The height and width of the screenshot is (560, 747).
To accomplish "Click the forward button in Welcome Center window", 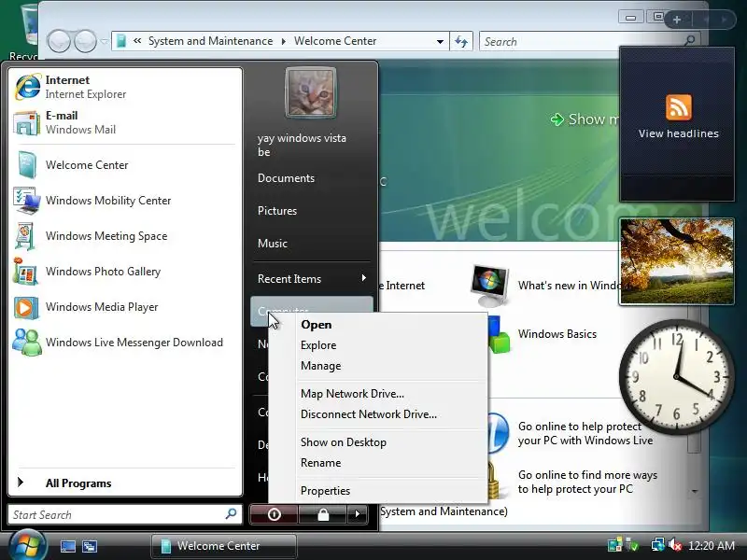I will [x=86, y=41].
